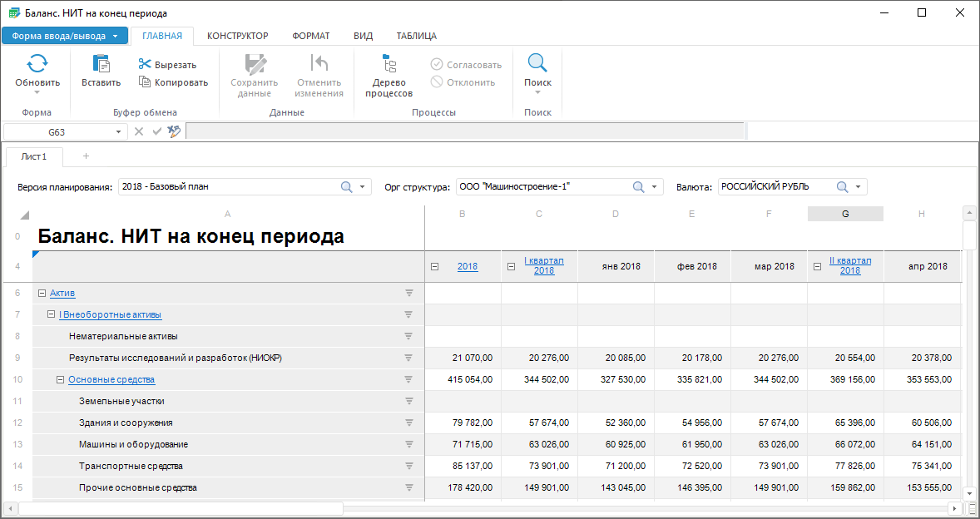
Task: Switch to the КОНСТРУКТОР ribbon tab
Action: point(237,36)
